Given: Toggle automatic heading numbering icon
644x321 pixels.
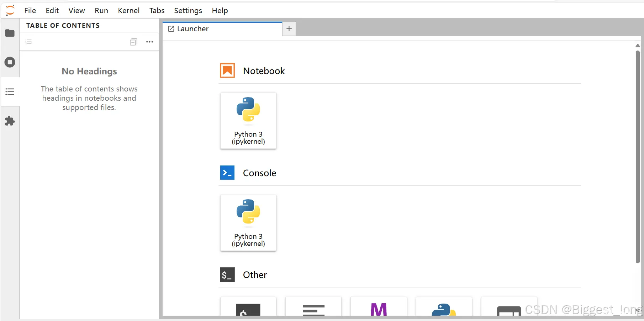Looking at the screenshot, I should click(x=29, y=42).
